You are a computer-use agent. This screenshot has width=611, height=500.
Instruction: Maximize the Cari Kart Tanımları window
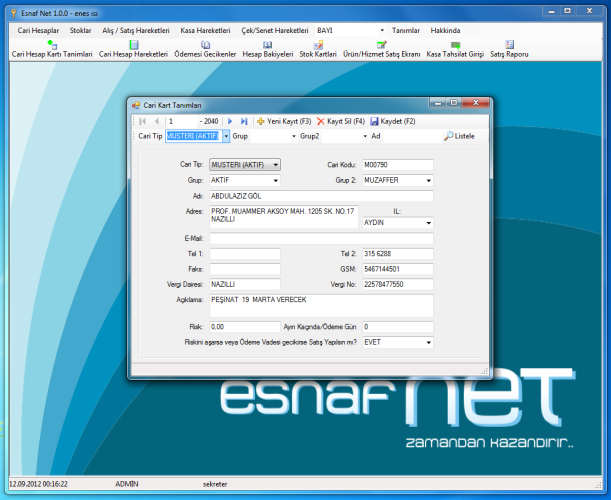click(x=454, y=102)
